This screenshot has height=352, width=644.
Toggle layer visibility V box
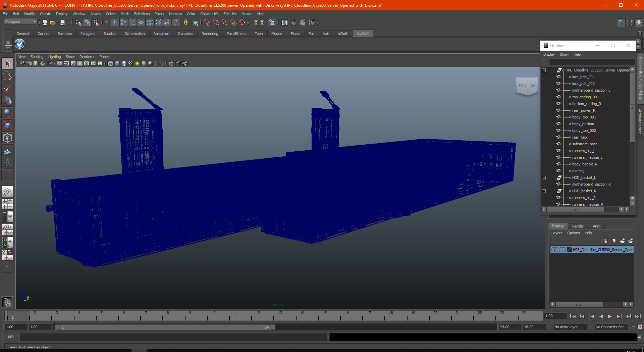555,250
